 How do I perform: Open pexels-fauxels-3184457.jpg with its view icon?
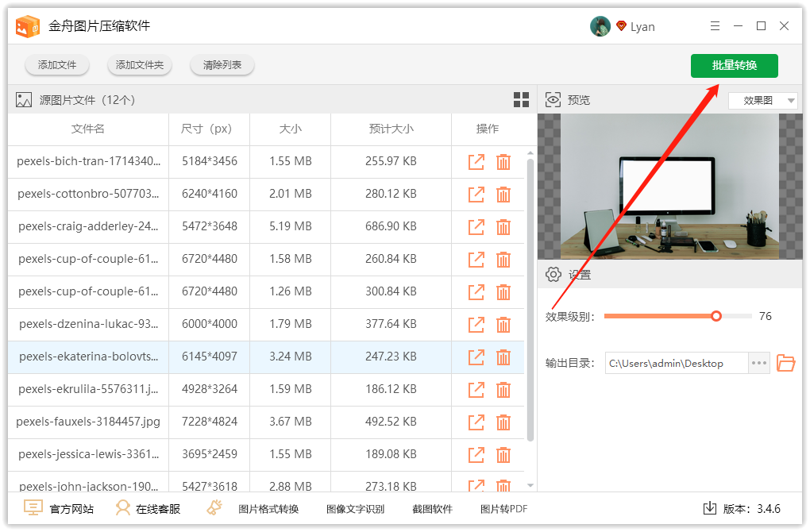pyautogui.click(x=476, y=422)
